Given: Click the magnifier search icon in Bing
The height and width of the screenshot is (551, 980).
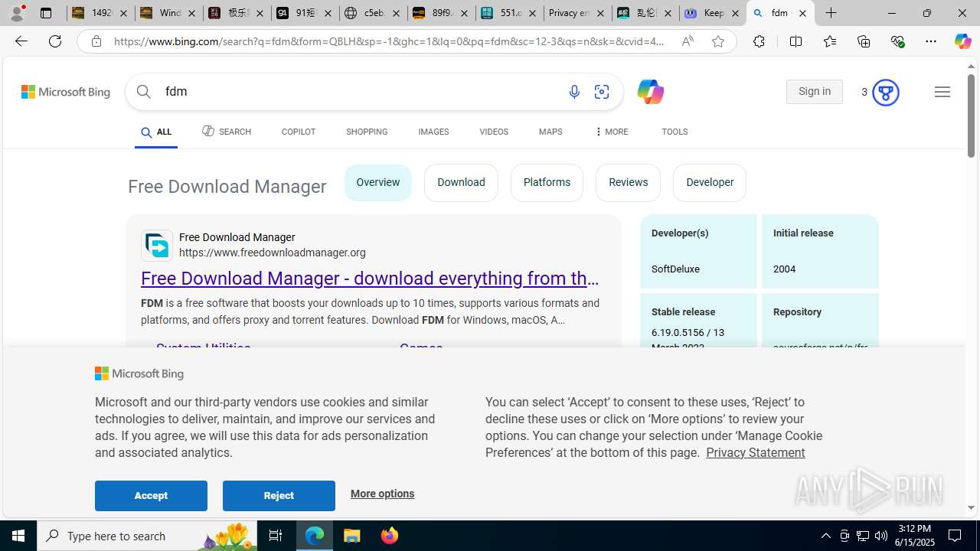Looking at the screenshot, I should (x=143, y=92).
